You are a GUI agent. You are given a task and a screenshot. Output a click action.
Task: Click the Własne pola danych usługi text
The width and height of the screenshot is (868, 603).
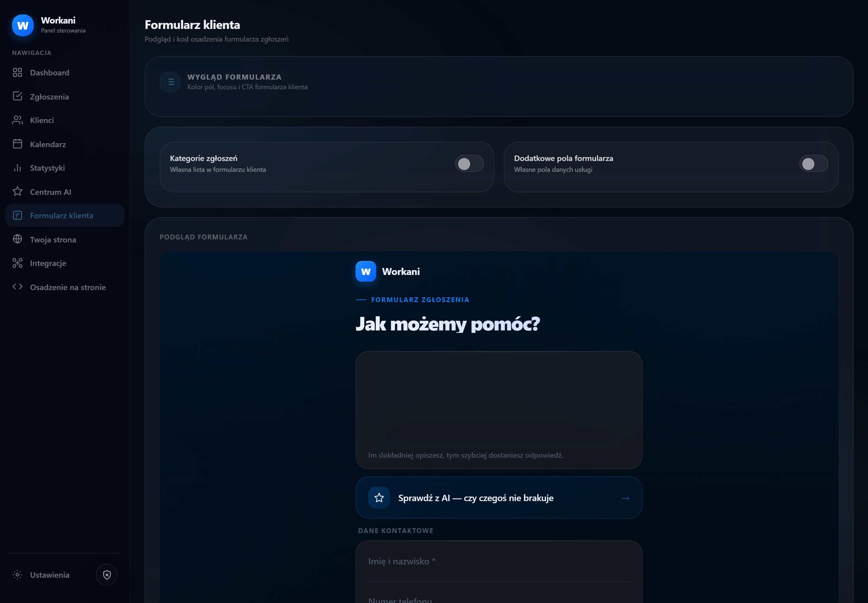coord(553,170)
